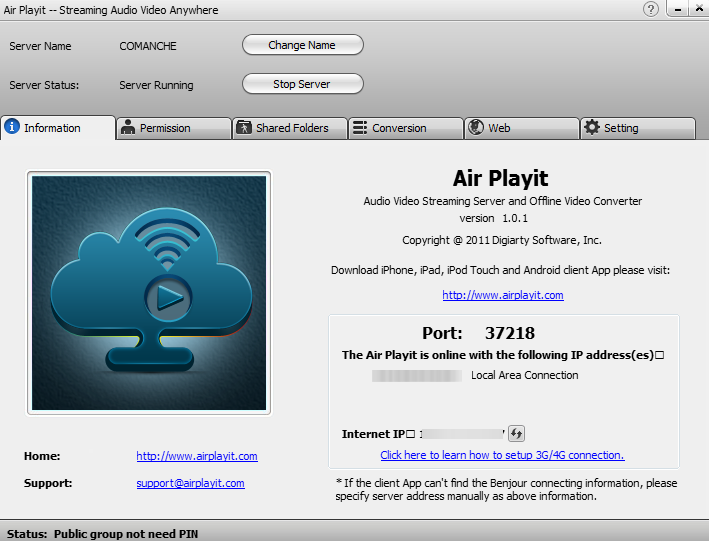This screenshot has height=541, width=709.
Task: Click the support@airplayit.com email link
Action: click(190, 483)
